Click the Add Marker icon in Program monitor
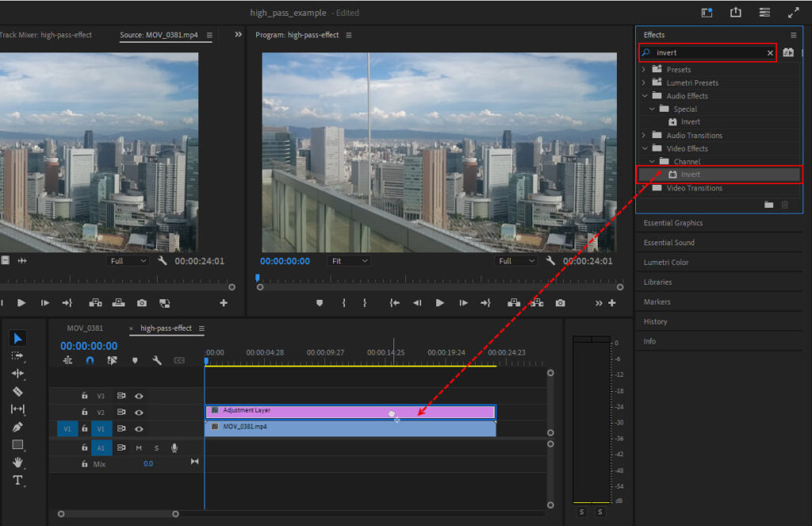The image size is (812, 526). [x=320, y=303]
